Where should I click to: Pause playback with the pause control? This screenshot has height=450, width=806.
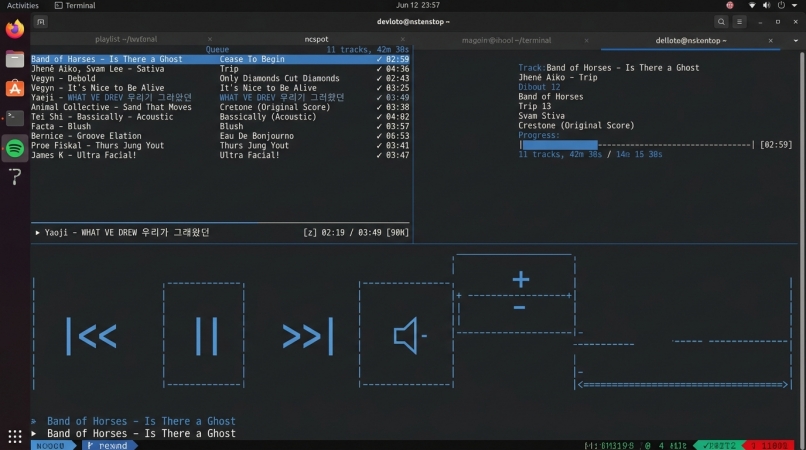coord(207,336)
